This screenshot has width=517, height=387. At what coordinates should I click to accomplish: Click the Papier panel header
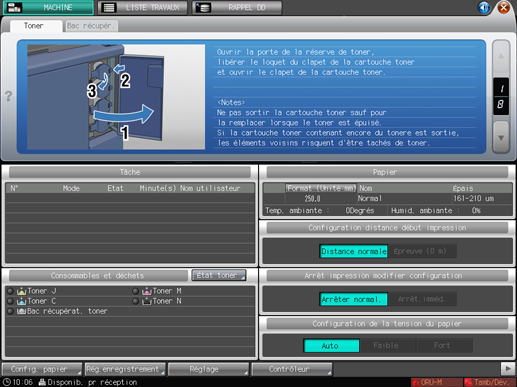pyautogui.click(x=387, y=172)
